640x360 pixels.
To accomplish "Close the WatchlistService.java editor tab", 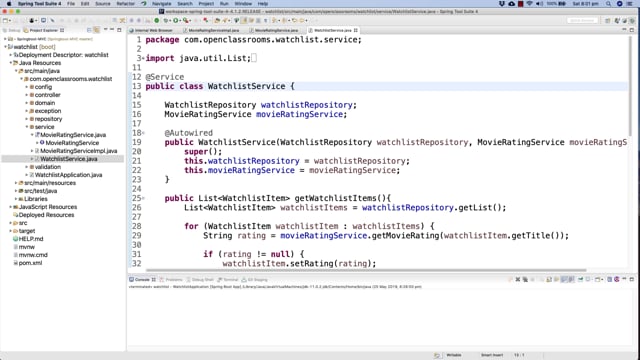I will coord(356,30).
